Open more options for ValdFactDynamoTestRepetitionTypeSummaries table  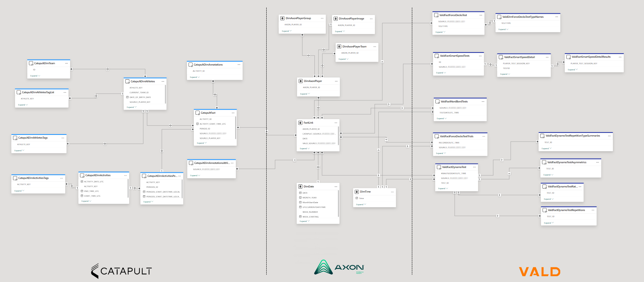[609, 136]
